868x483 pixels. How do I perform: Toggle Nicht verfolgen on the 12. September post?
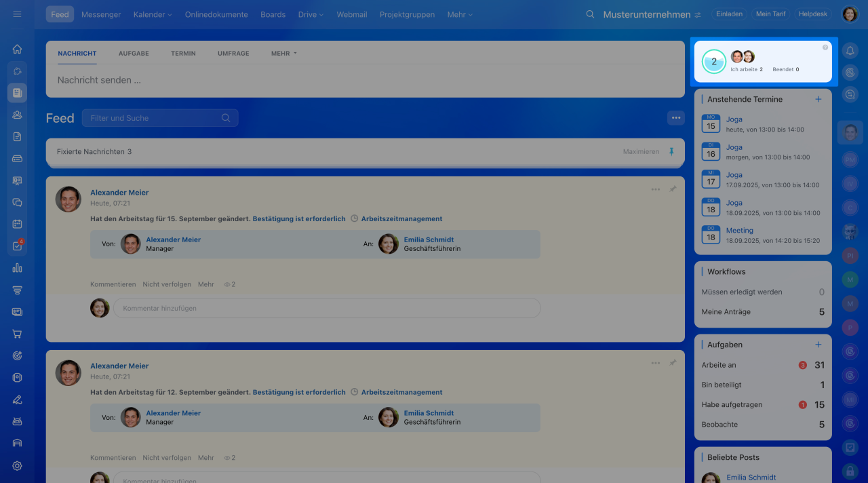167,458
